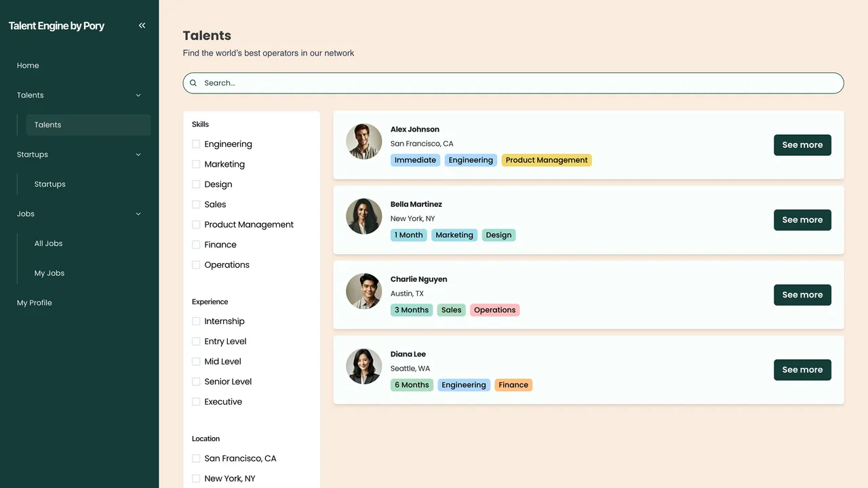Viewport: 868px width, 488px height.
Task: Collapse the Startups sidebar chevron
Action: click(x=138, y=155)
